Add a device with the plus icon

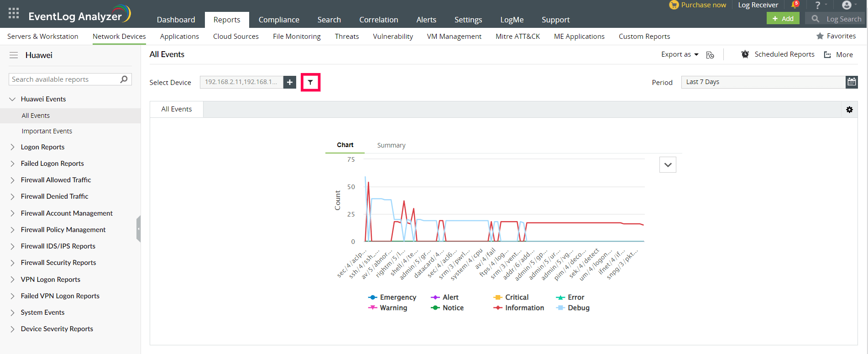290,82
